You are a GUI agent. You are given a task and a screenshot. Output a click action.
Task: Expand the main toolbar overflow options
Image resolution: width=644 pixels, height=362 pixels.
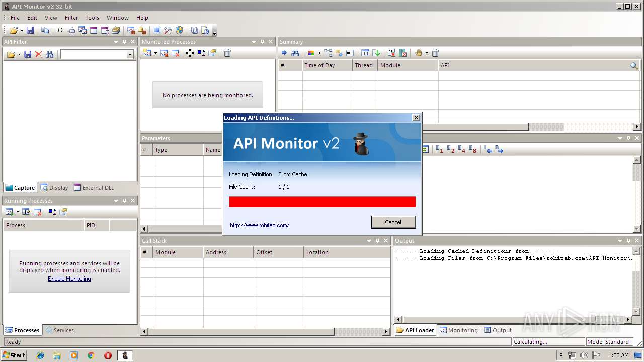click(215, 31)
